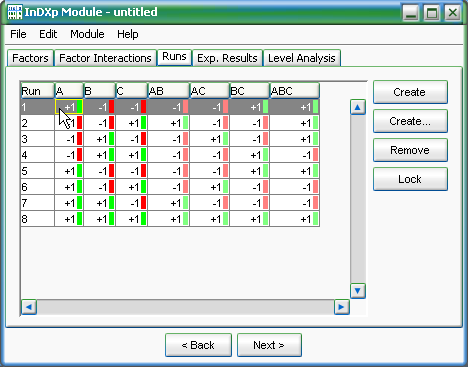Click the scroll up arrow of table
This screenshot has width=468, height=367.
[358, 107]
